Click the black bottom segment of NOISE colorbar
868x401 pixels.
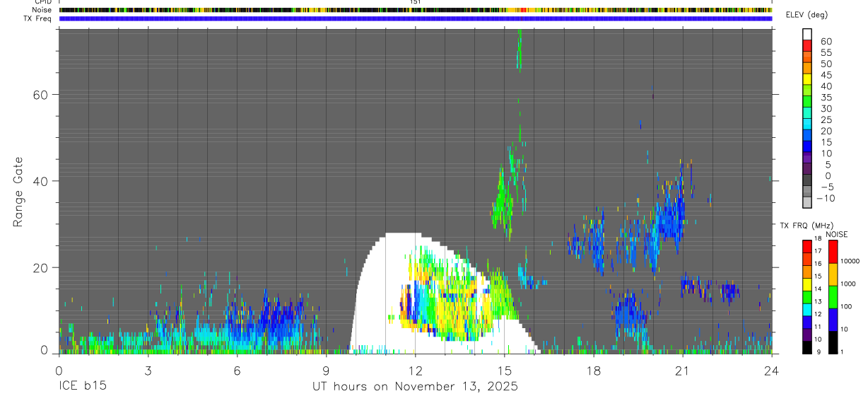(x=833, y=342)
